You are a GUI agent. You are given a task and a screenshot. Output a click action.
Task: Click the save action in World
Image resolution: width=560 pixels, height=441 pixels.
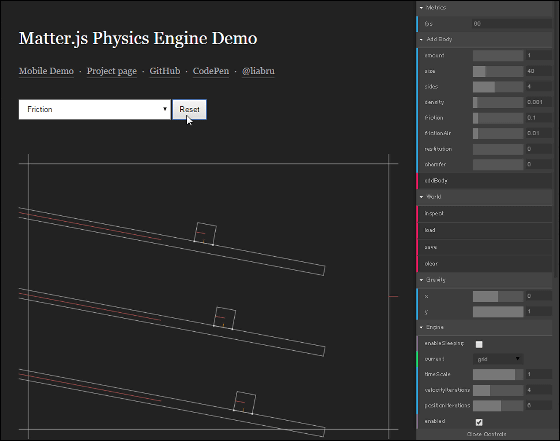pyautogui.click(x=484, y=247)
